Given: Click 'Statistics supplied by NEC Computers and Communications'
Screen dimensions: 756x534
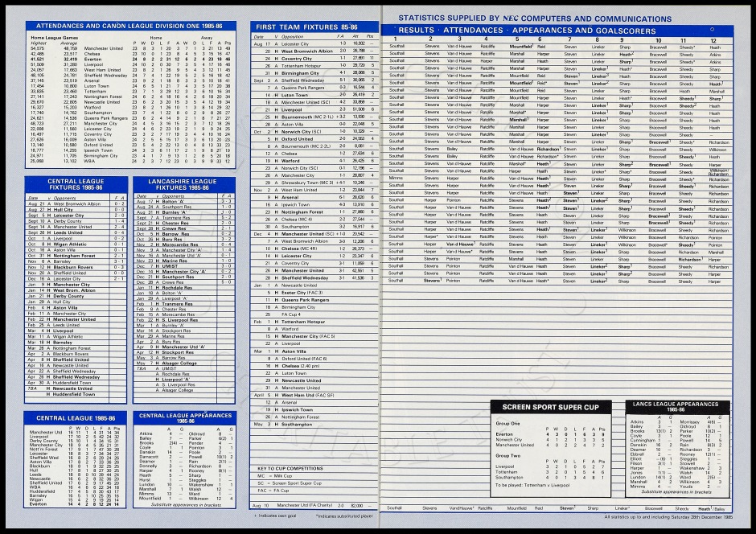Looking at the screenshot, I should pos(535,18).
